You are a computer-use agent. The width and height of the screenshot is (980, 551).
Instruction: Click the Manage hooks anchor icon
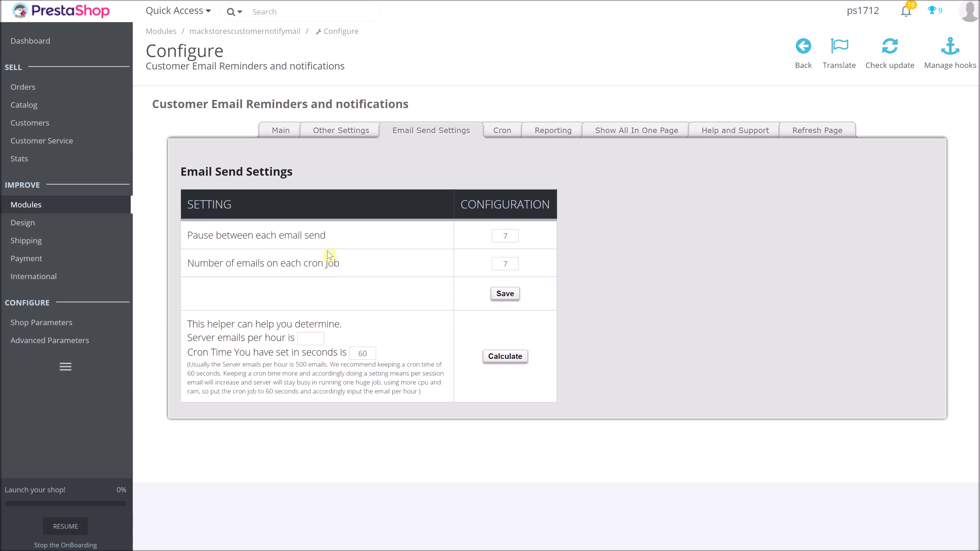pos(950,46)
